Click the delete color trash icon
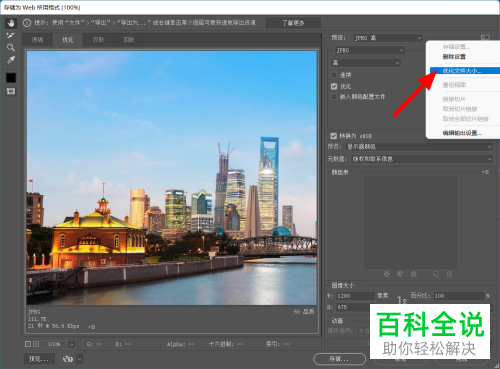500x369 pixels. click(449, 274)
